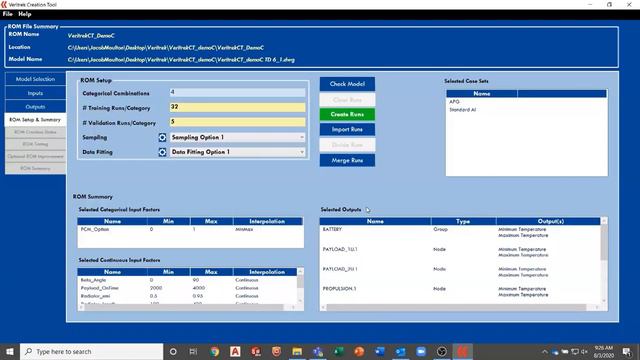The width and height of the screenshot is (640, 360).
Task: Select Radiator_emi continuous input row
Action: click(x=187, y=296)
